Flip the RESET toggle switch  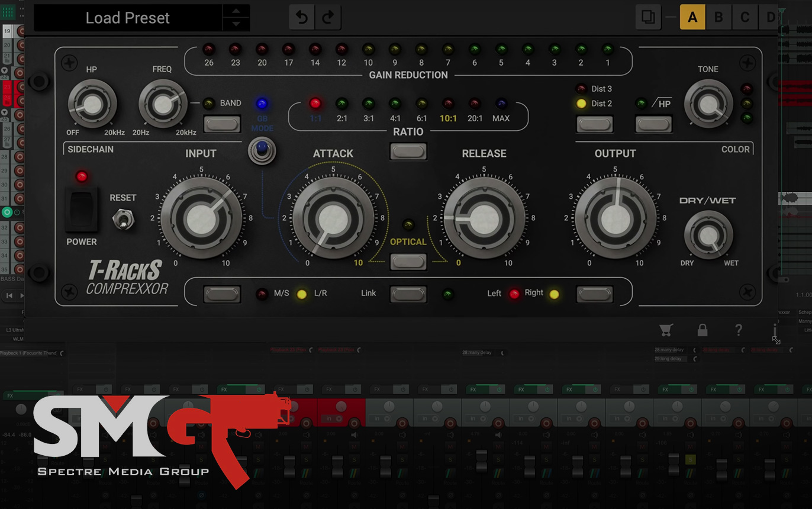coord(123,219)
